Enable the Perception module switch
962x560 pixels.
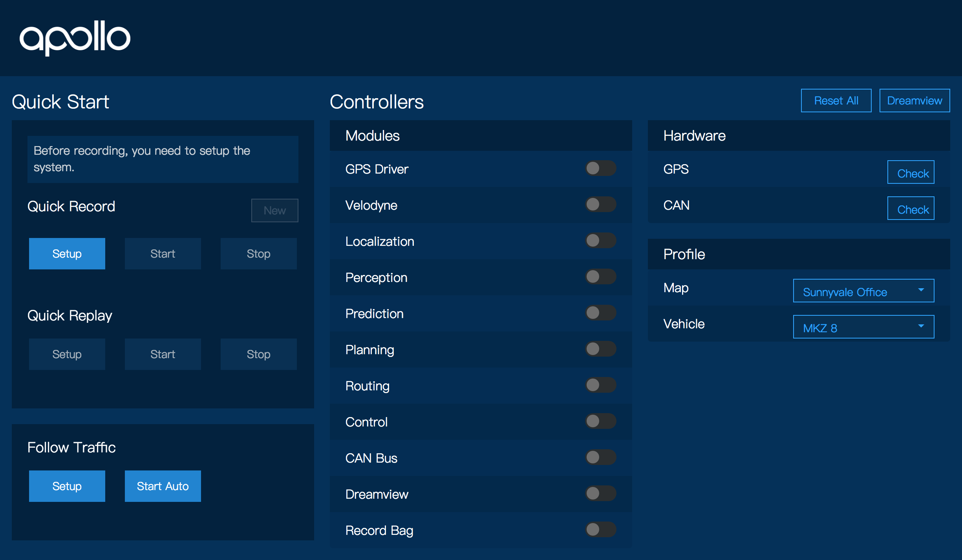coord(600,277)
